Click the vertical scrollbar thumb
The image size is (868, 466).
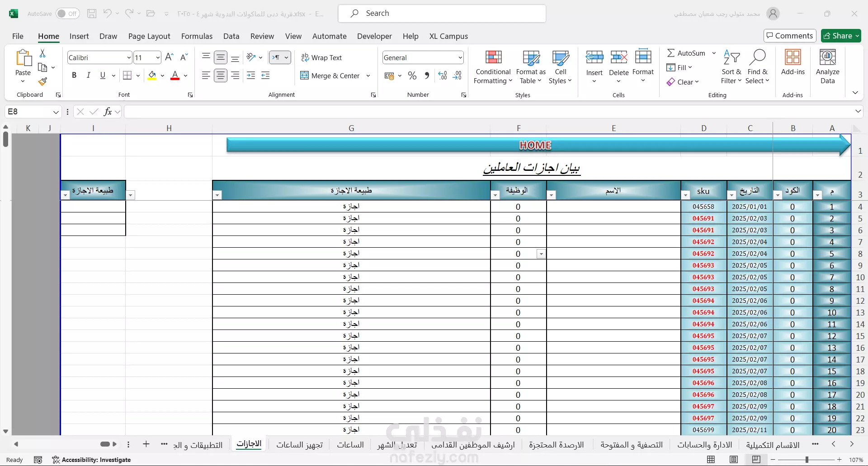[x=5, y=139]
